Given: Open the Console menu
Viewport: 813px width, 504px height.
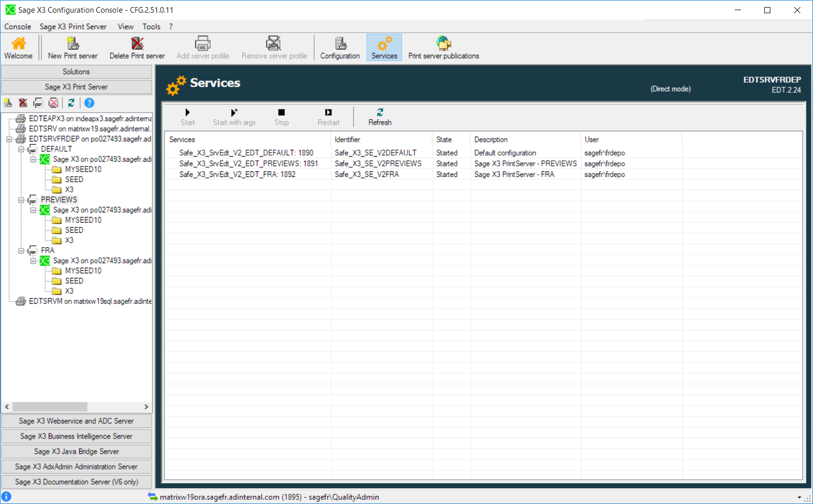Looking at the screenshot, I should click(x=18, y=26).
